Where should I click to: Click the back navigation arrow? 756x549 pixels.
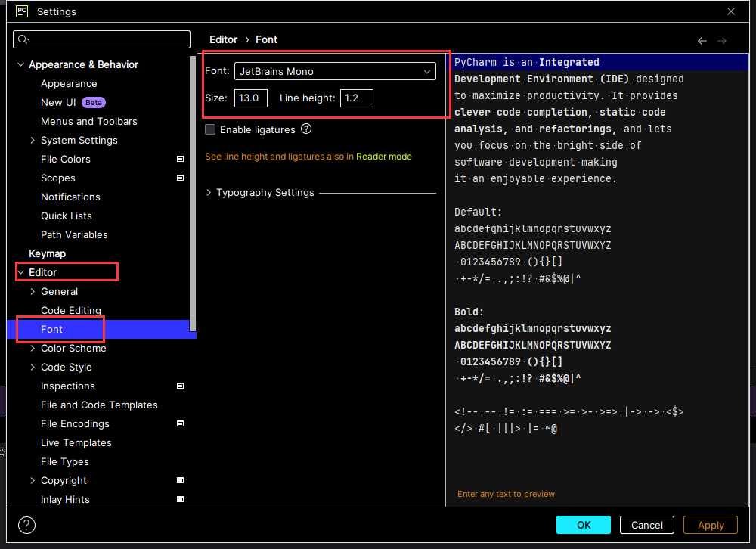(x=702, y=41)
